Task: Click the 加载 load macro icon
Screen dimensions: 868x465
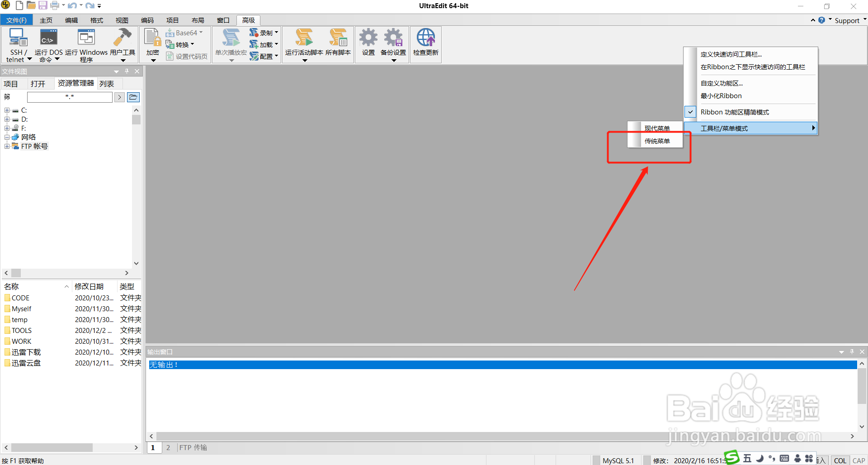Action: pos(254,44)
